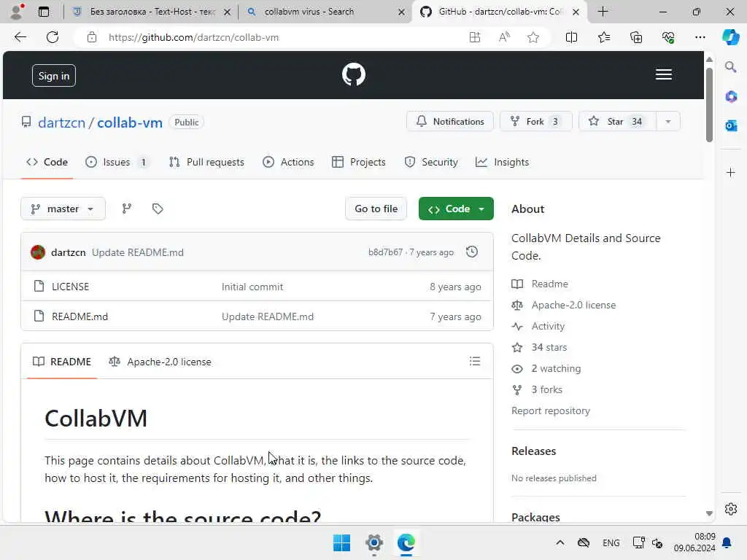Open the GitHub hamburger navigation menu
The width and height of the screenshot is (747, 560).
[663, 75]
